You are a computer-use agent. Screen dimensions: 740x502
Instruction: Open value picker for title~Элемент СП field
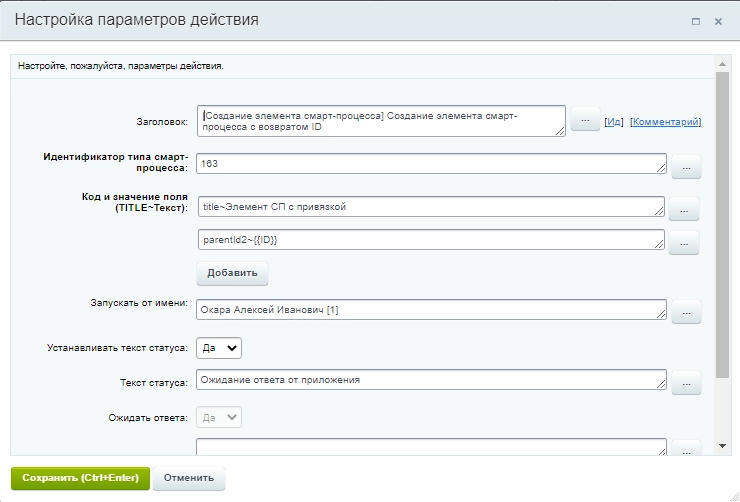pyautogui.click(x=682, y=209)
